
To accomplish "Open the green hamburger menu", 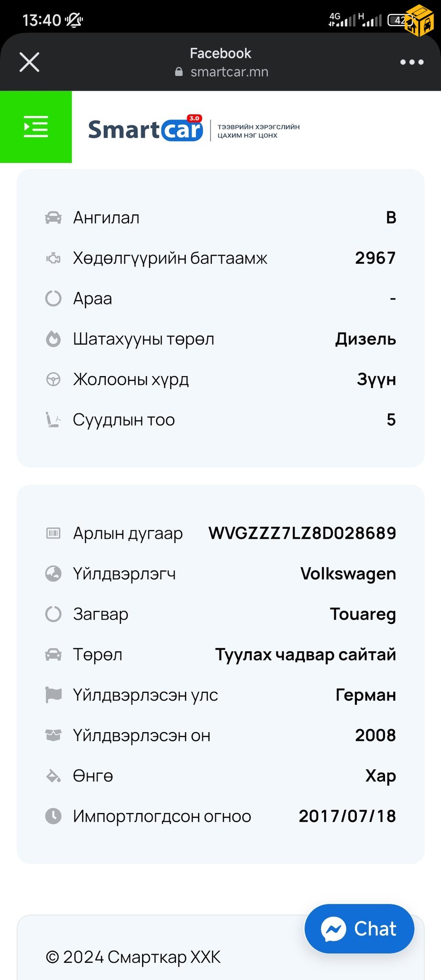I will coord(36,127).
